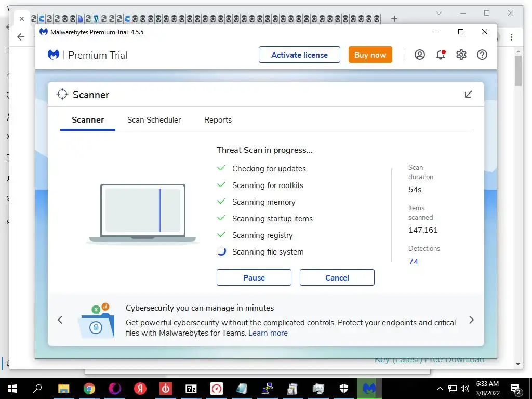Open red power-icon app on taskbar
Viewport: 532px width, 399px height.
point(166,389)
